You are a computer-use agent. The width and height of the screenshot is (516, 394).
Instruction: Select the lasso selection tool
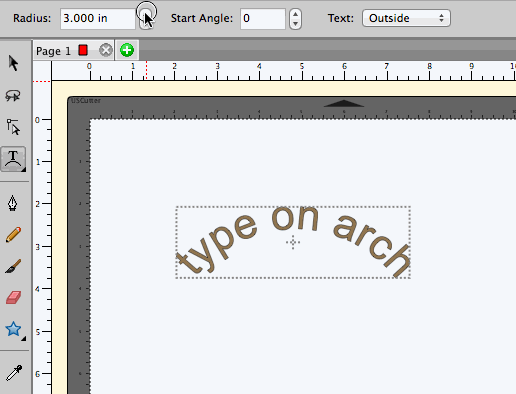click(x=13, y=96)
